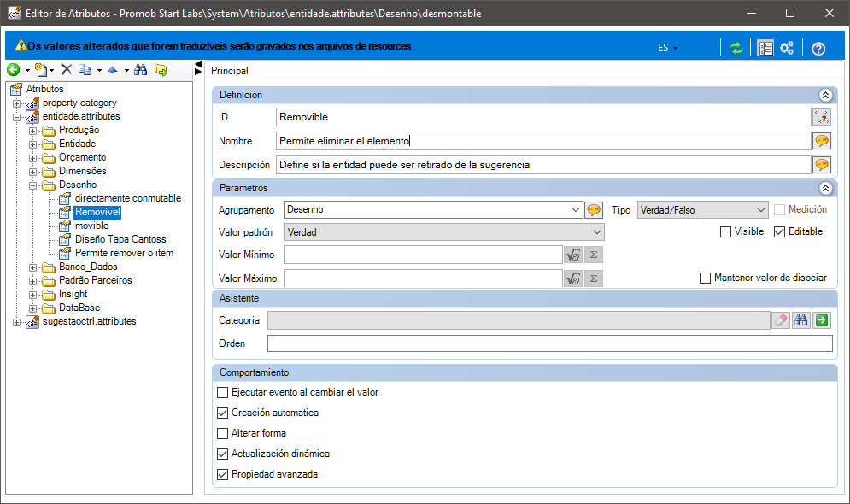The image size is (850, 504).
Task: Select the Principal tab
Action: pyautogui.click(x=230, y=71)
